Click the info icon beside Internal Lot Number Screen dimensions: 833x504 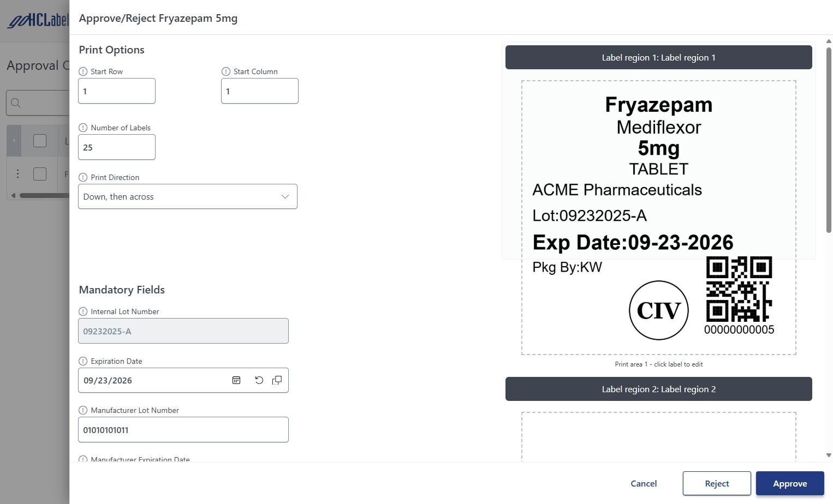coord(83,311)
